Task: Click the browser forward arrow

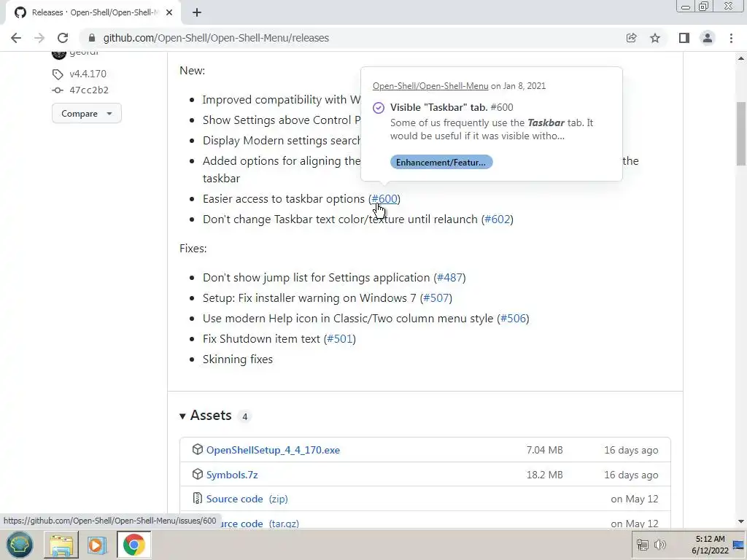Action: (39, 38)
